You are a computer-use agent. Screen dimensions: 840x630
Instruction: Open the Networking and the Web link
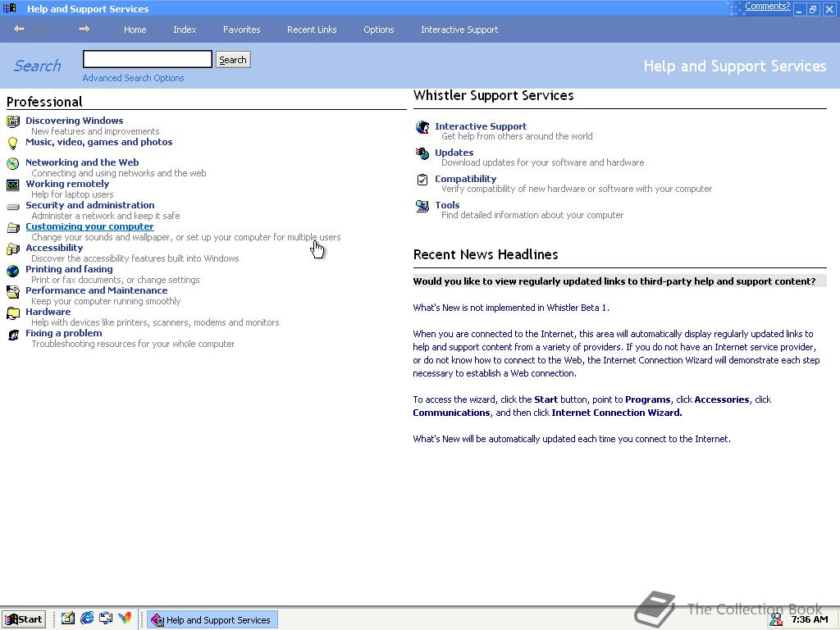pos(82,162)
